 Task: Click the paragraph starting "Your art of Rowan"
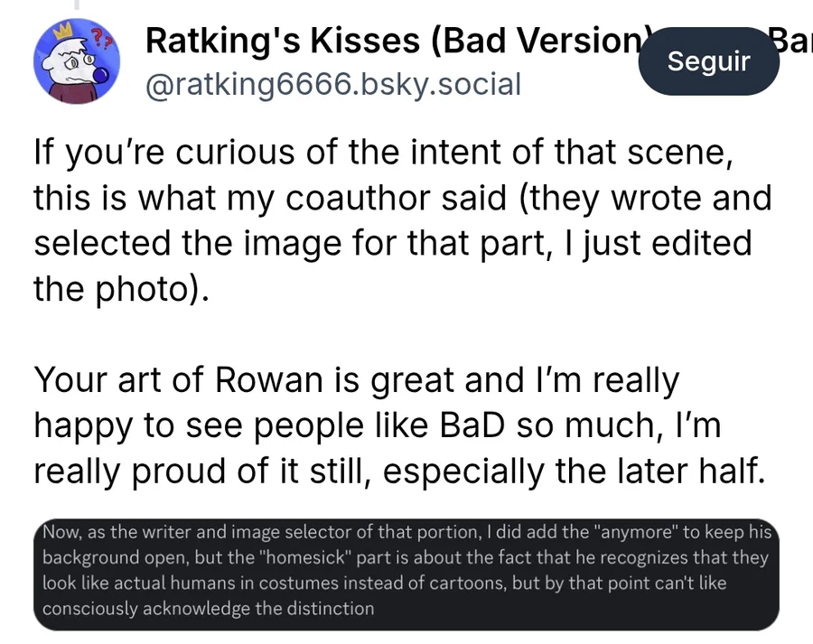pyautogui.click(x=397, y=425)
